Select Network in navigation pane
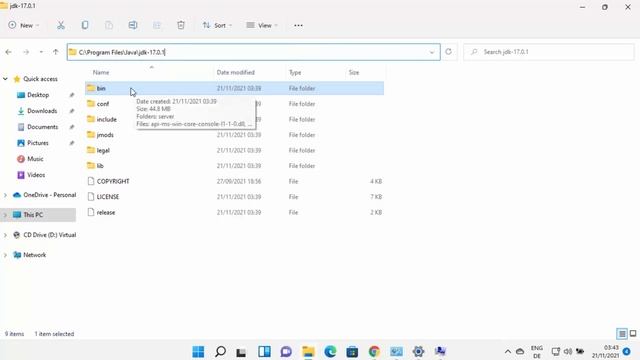This screenshot has width=640, height=360. point(34,255)
